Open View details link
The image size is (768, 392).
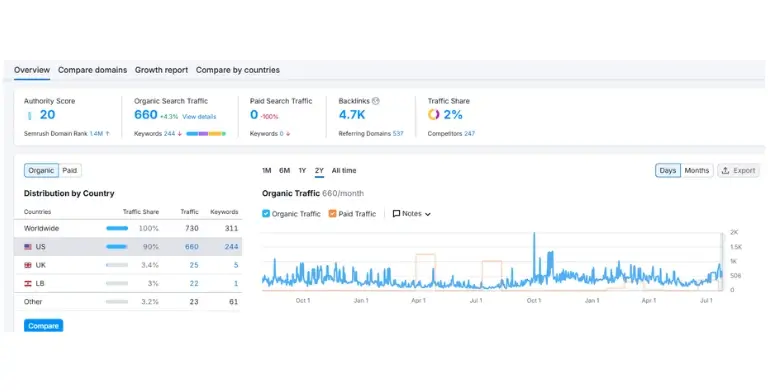[x=199, y=117]
